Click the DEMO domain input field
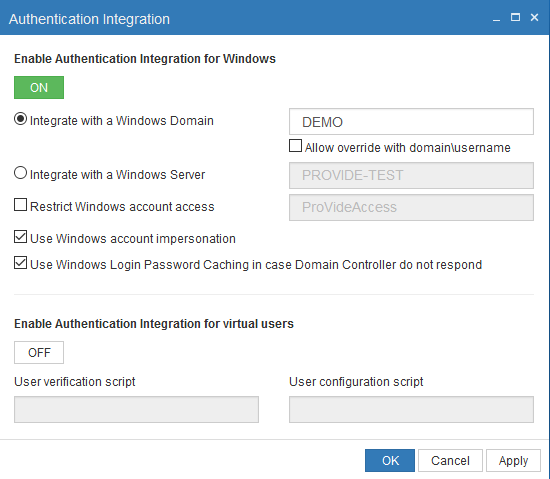550x479 pixels. coord(411,122)
